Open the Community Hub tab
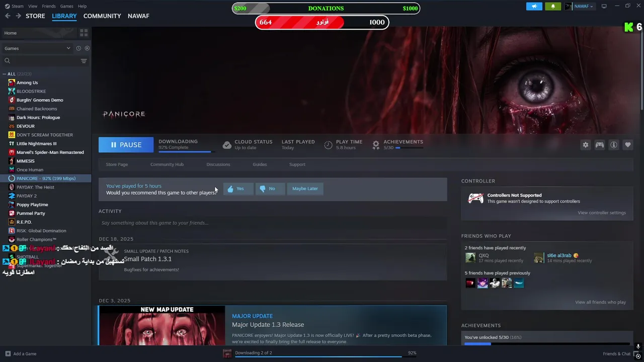This screenshot has height=362, width=644. (x=167, y=164)
